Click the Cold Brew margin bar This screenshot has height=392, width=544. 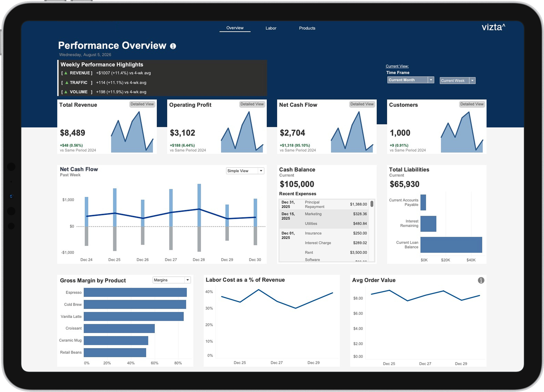coord(135,304)
